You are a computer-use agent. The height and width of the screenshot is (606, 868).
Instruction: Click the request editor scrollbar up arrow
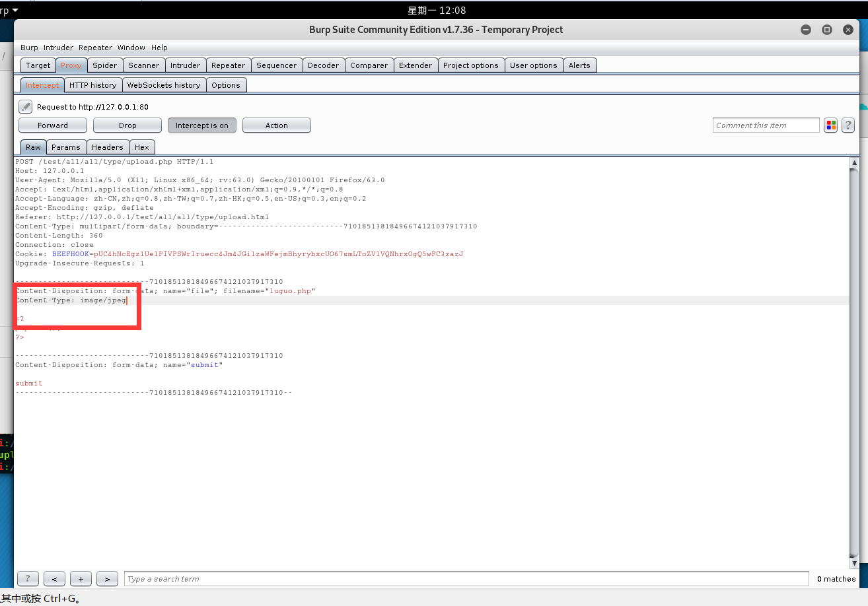click(x=854, y=162)
